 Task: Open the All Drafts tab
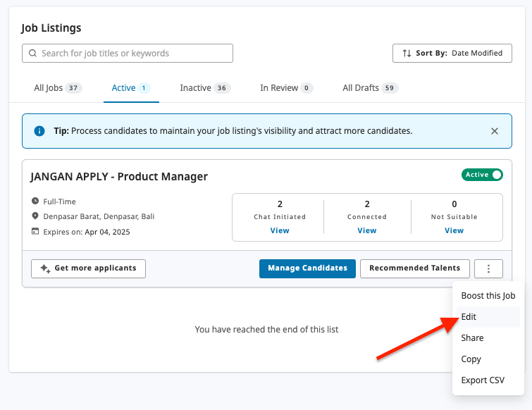click(x=370, y=88)
